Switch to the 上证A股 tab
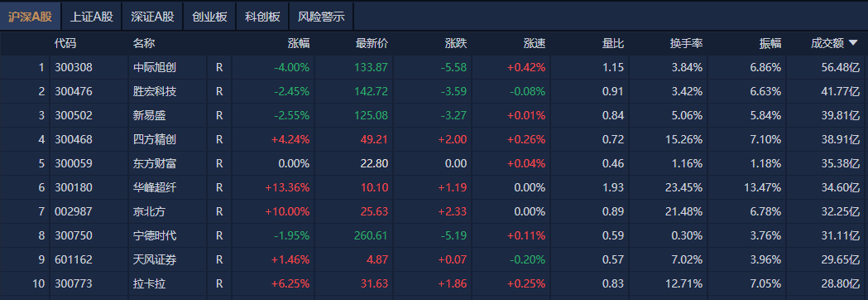The width and height of the screenshot is (868, 300). (x=91, y=17)
